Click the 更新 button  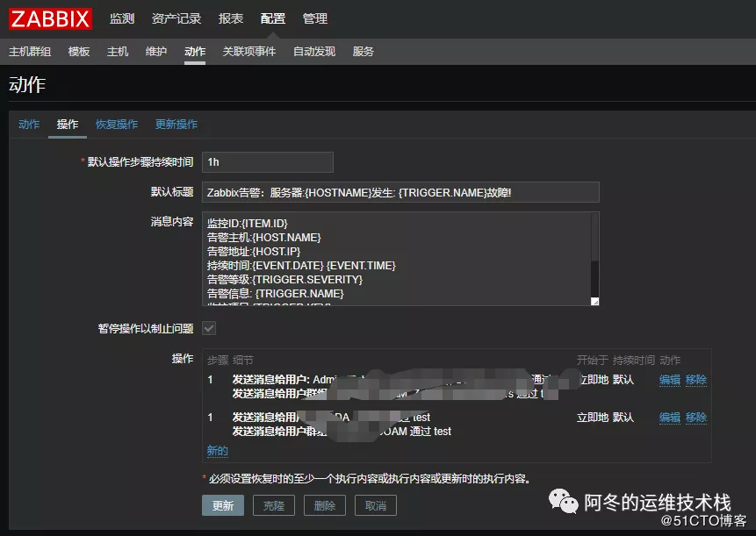click(223, 505)
